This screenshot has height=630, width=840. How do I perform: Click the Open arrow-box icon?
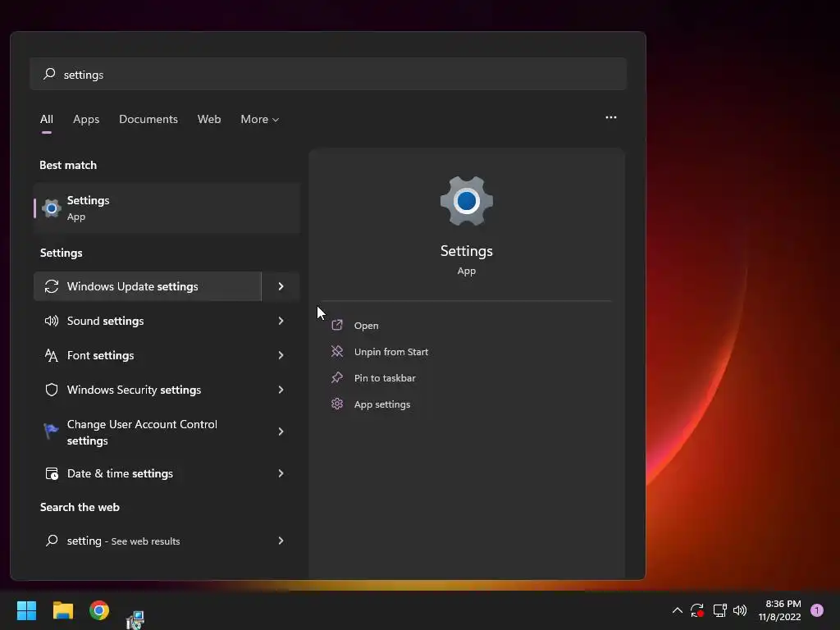point(337,325)
